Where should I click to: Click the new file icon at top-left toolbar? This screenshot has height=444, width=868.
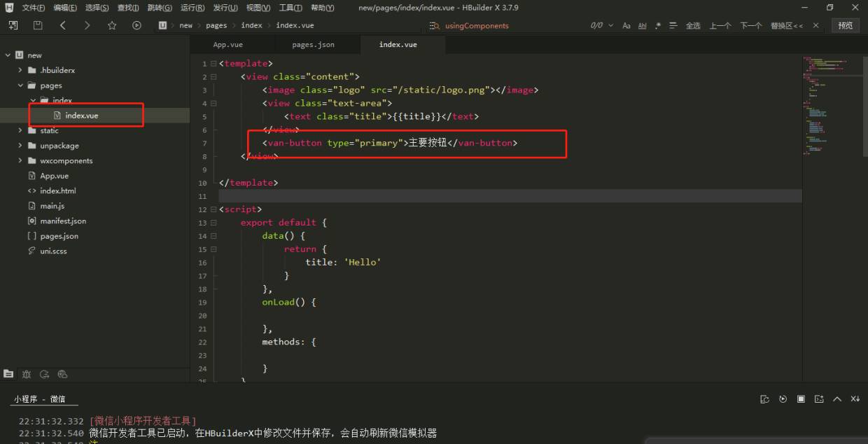click(12, 25)
